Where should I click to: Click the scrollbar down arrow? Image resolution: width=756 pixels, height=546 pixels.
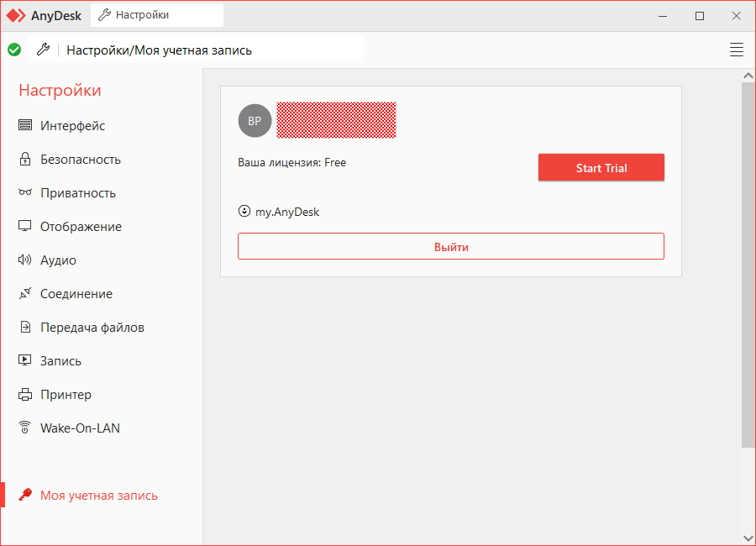[x=748, y=537]
